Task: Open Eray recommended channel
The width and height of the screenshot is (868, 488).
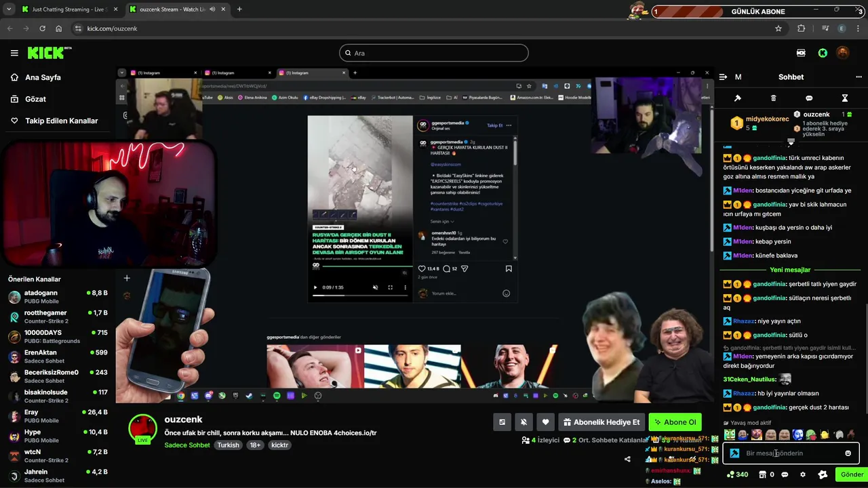Action: coord(58,415)
